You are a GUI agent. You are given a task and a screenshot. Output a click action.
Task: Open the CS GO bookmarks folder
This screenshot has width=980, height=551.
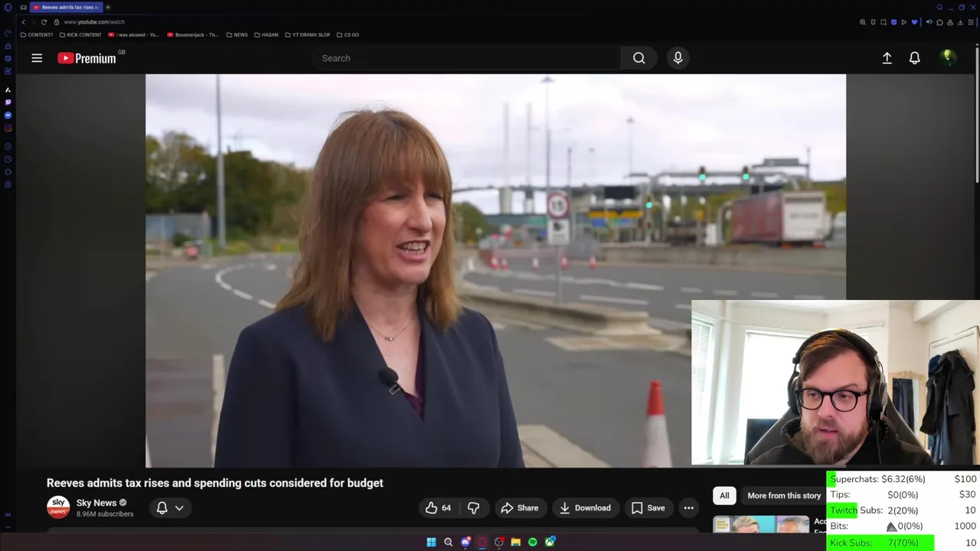point(348,34)
